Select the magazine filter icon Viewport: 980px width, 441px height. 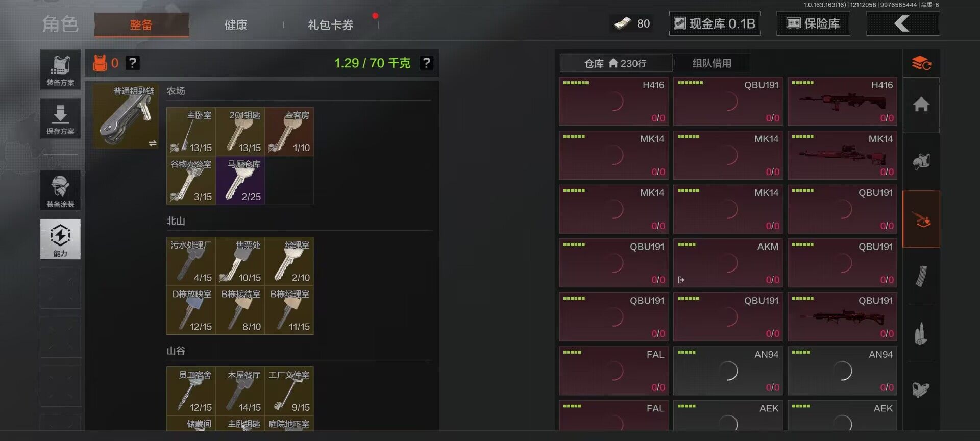coord(921,276)
